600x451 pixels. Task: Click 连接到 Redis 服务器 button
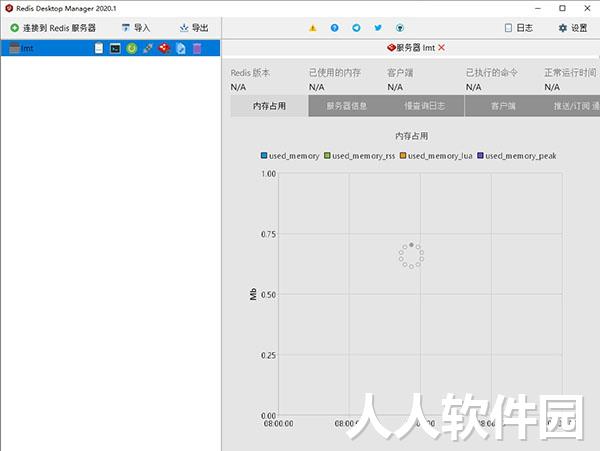click(53, 28)
